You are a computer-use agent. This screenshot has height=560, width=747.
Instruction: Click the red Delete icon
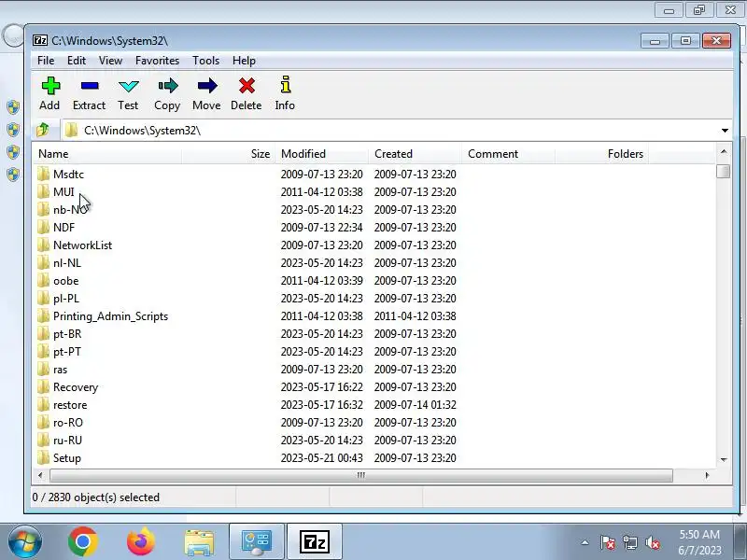coord(247,86)
